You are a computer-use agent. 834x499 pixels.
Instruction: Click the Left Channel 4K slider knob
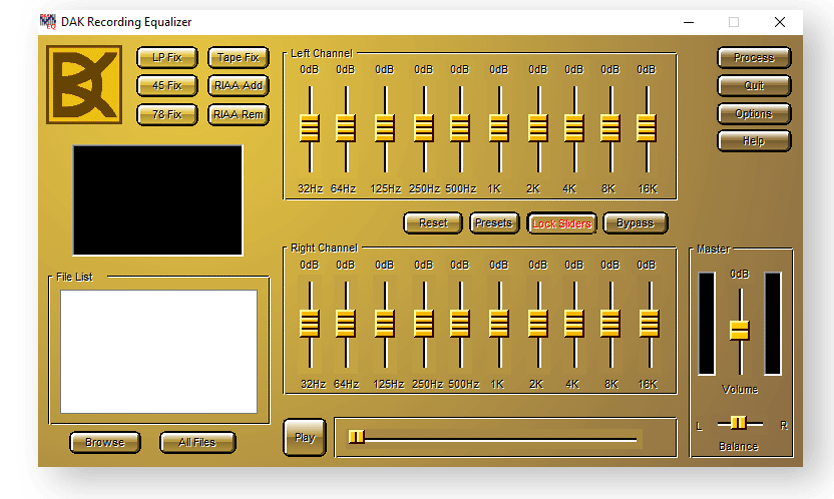pos(574,128)
